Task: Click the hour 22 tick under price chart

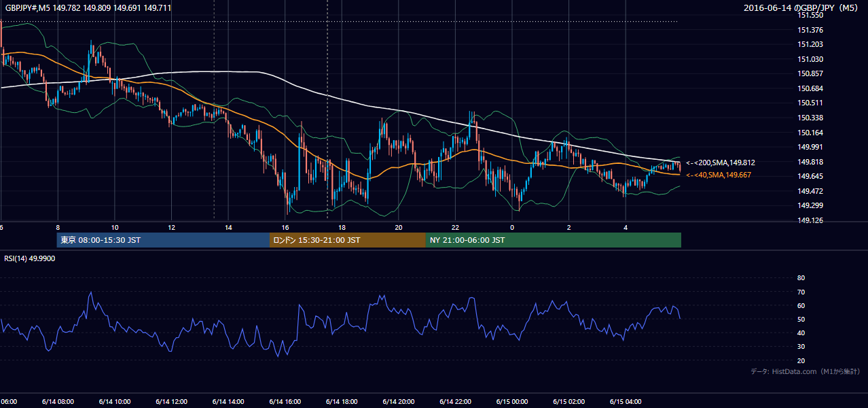Action: (456, 228)
